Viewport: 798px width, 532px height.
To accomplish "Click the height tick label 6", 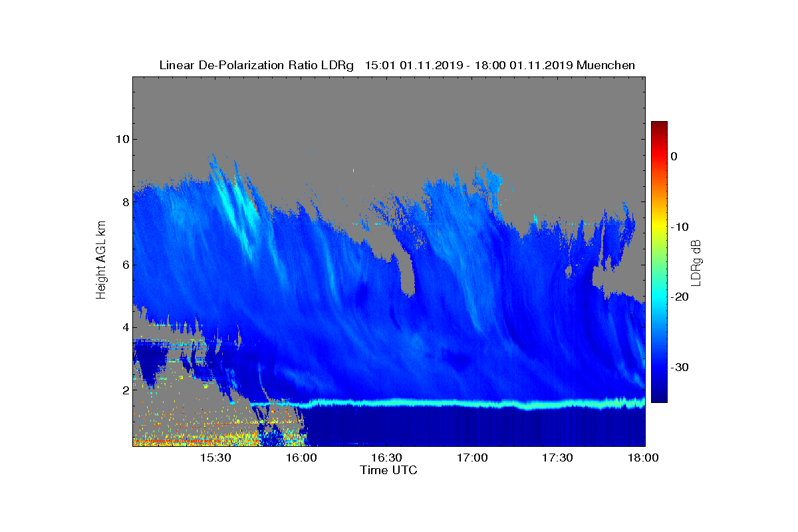I will coord(124,265).
